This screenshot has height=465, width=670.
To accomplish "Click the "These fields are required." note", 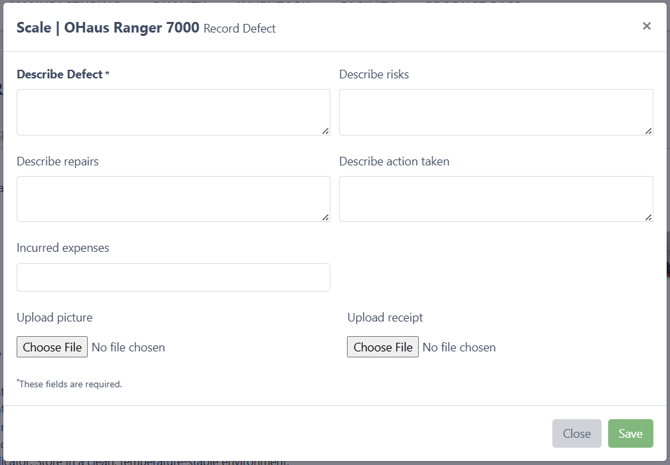I will click(70, 384).
